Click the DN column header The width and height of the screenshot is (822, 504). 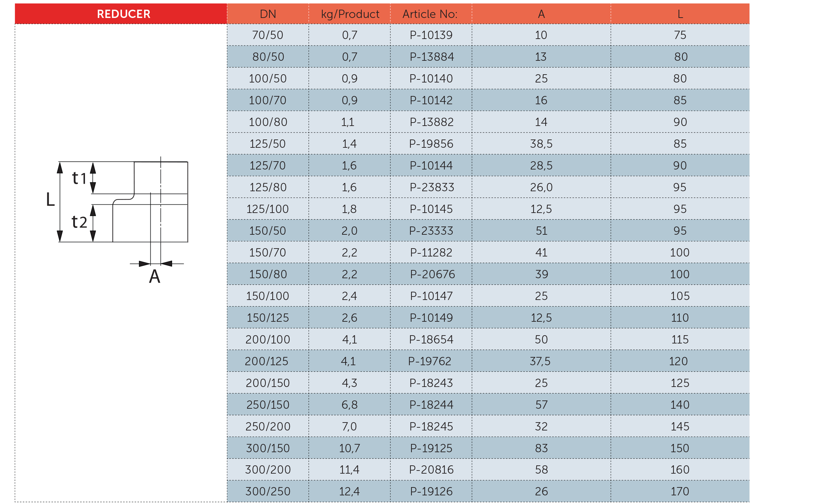pos(268,14)
